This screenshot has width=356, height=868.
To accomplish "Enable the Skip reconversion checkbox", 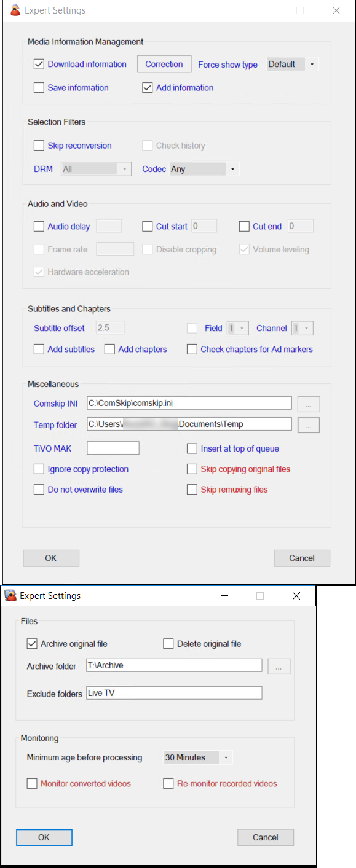I will tap(39, 146).
